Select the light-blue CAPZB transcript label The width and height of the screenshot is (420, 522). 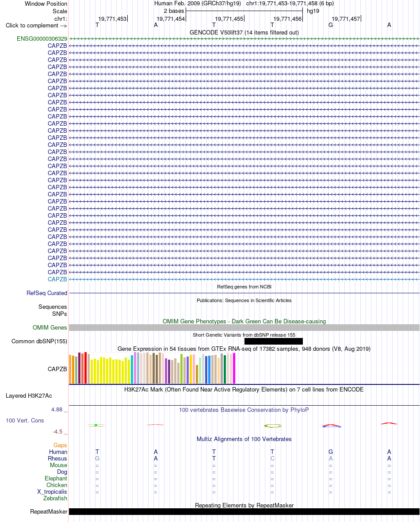(x=57, y=279)
